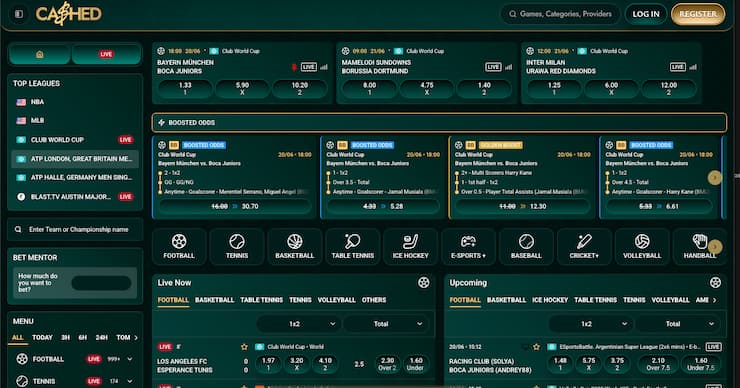The width and height of the screenshot is (740, 388).
Task: Select the TODAY time filter in Menu
Action: click(42, 337)
